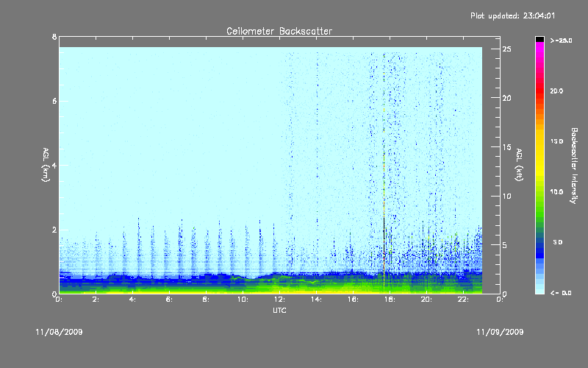Click the "20.0" color bar label
This screenshot has width=588, height=368.
(556, 91)
